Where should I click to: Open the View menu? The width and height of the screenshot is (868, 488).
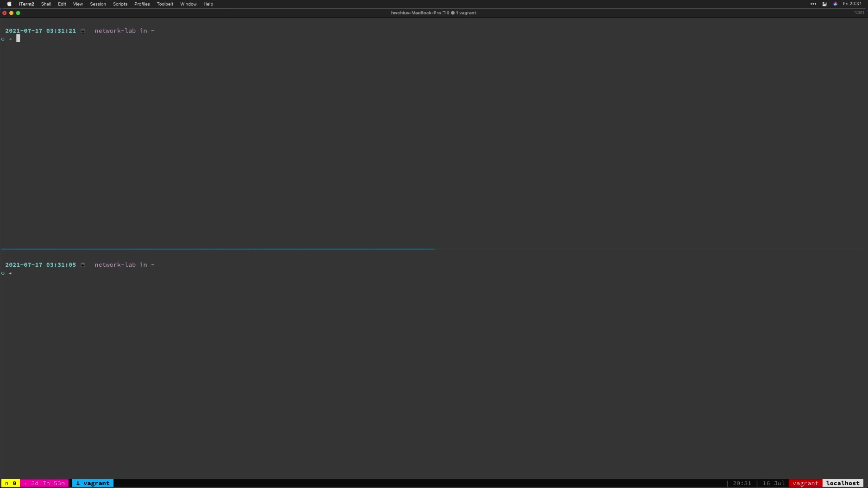78,4
